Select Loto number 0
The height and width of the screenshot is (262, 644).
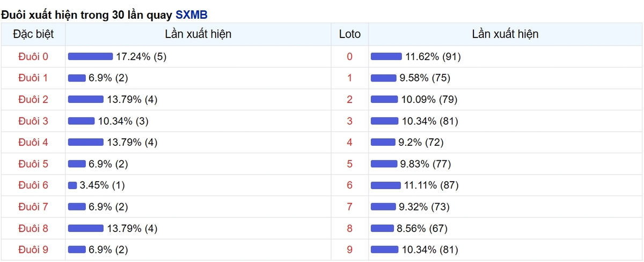coord(350,57)
